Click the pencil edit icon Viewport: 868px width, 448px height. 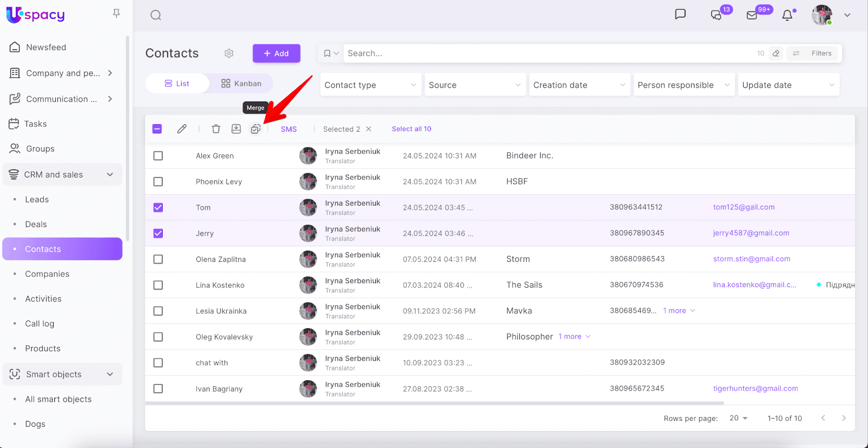(182, 129)
